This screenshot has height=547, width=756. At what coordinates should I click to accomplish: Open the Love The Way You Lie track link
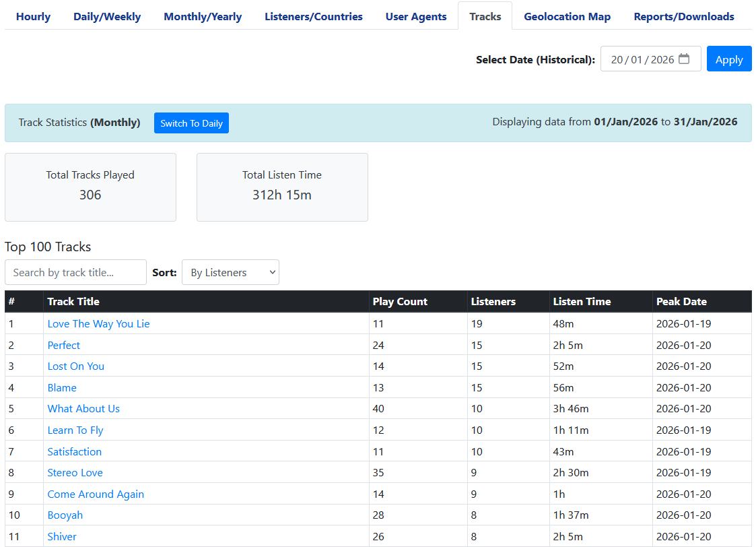click(98, 323)
